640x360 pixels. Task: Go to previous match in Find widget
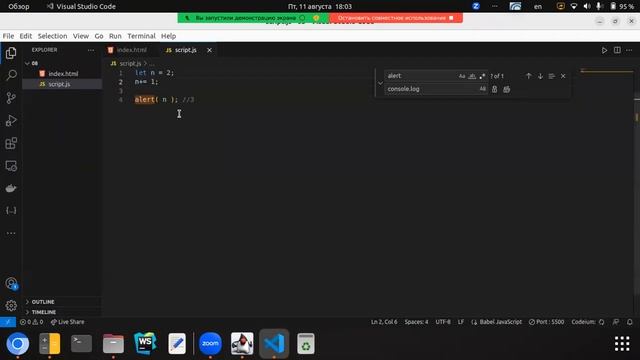(529, 76)
